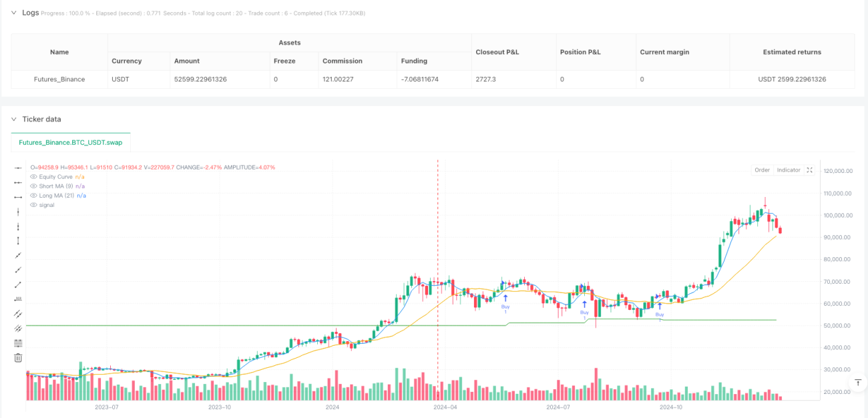868x418 pixels.
Task: Collapse the Ticker data section
Action: 14,119
